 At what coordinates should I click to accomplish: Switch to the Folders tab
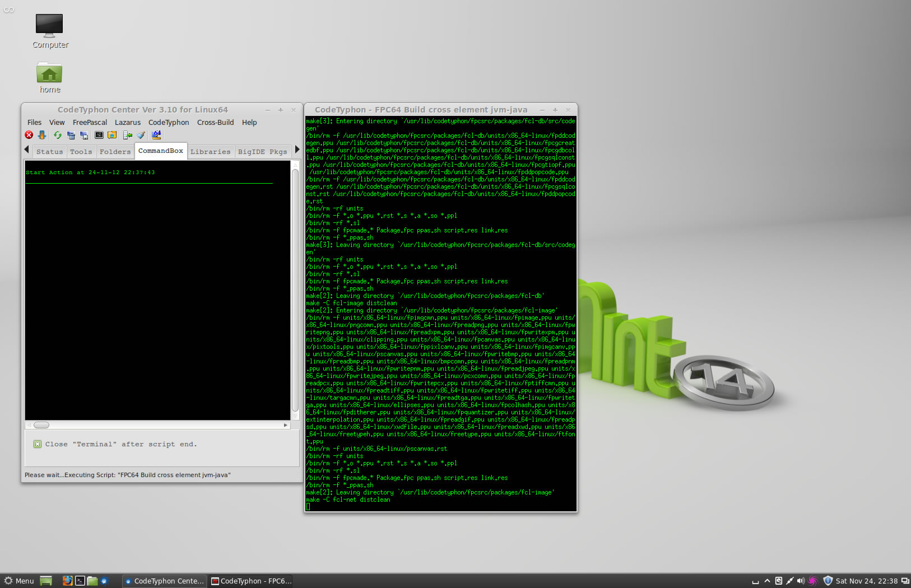[x=115, y=152]
